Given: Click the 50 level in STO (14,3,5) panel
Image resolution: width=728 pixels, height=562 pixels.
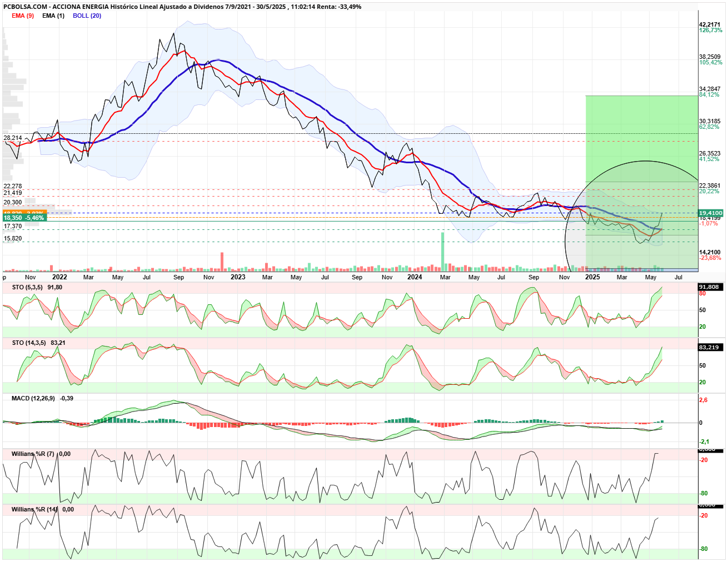Looking at the screenshot, I should pos(702,365).
